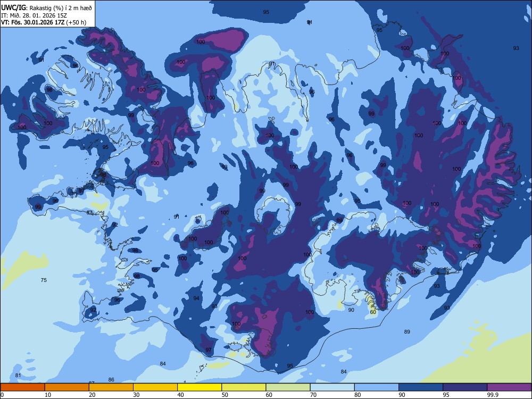Click the '95' tick label on the legend
This screenshot has width=532, height=399.
(446, 395)
